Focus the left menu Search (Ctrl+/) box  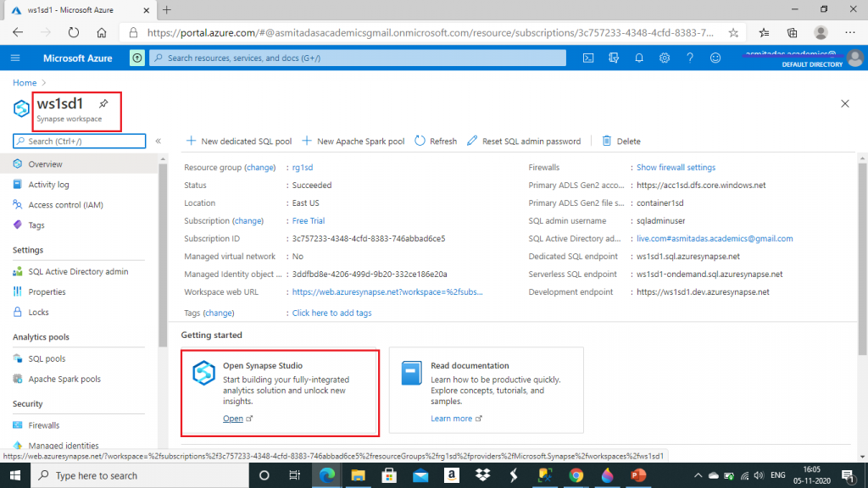[79, 141]
